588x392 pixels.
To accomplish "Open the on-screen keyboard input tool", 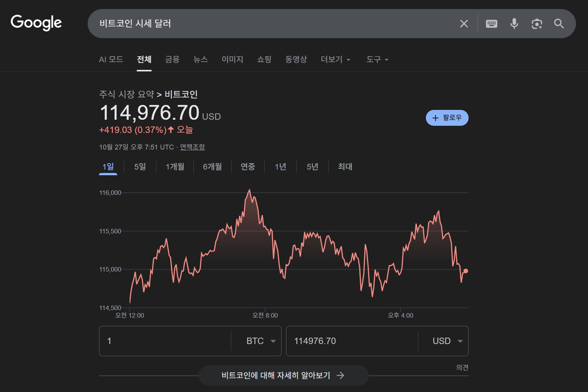I will [491, 24].
